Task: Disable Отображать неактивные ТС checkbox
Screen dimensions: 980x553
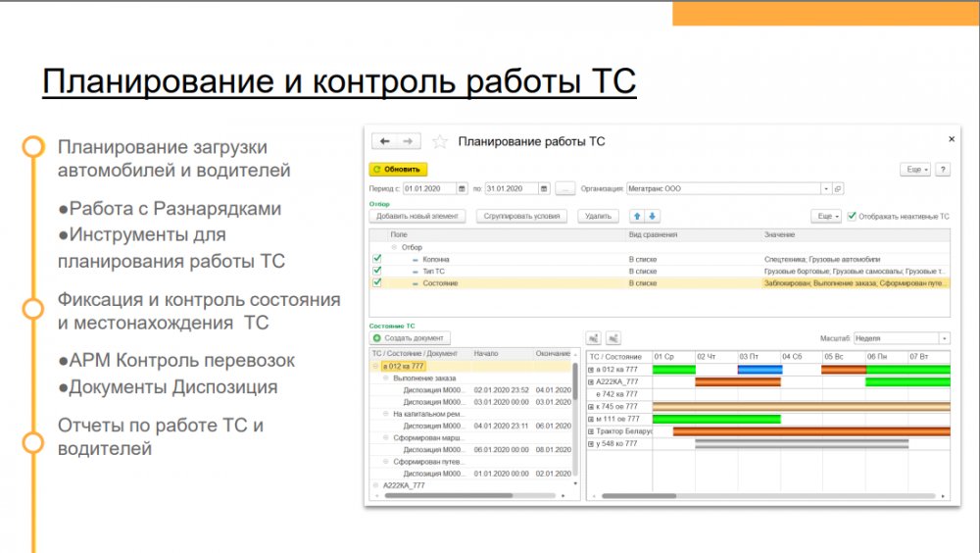Action: [x=852, y=216]
